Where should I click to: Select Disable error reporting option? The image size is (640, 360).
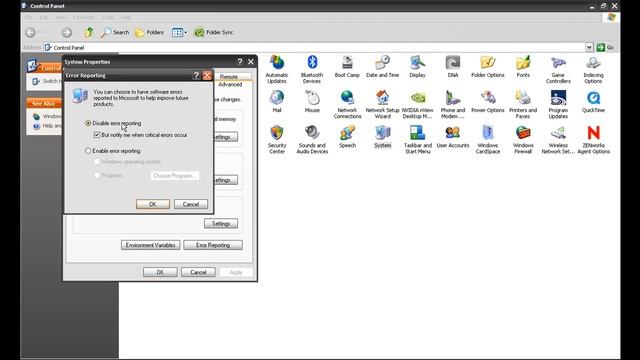pyautogui.click(x=113, y=123)
